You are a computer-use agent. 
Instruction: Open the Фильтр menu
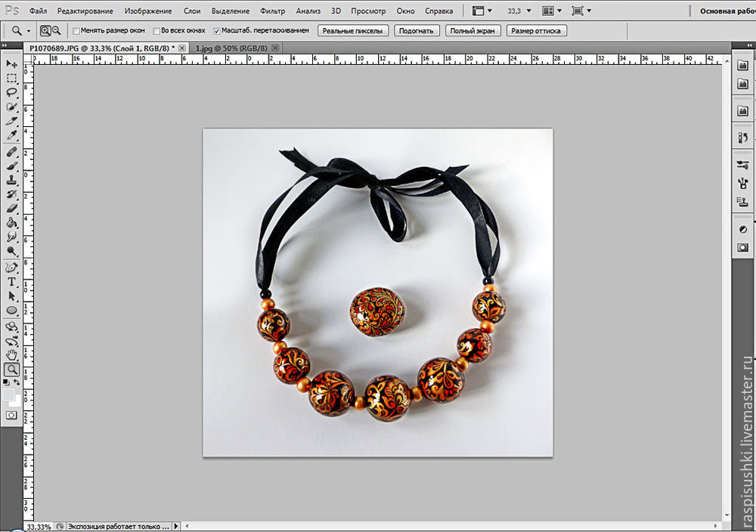(x=272, y=11)
